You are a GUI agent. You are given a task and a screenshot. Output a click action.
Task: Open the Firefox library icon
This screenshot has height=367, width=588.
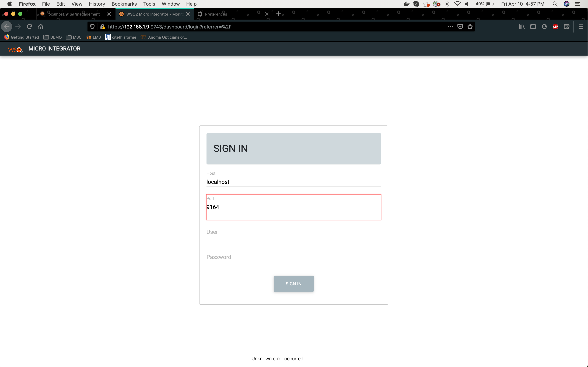[x=522, y=26]
